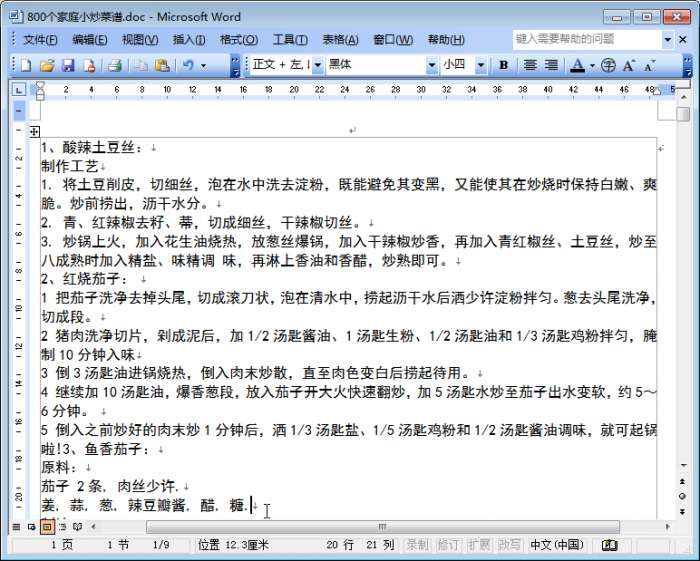Apply center alignment
This screenshot has height=561, width=700.
(530, 66)
